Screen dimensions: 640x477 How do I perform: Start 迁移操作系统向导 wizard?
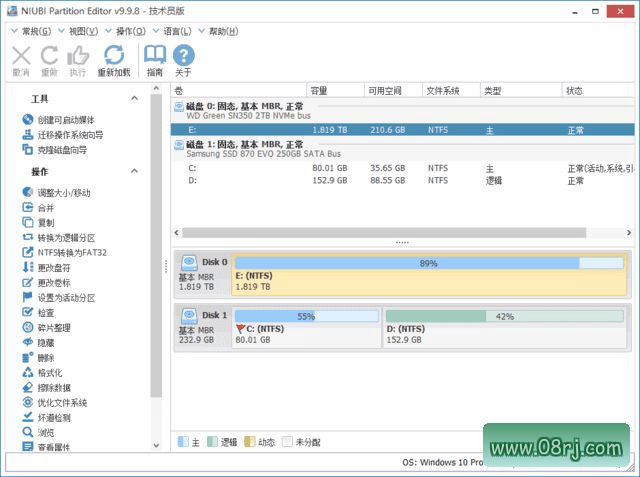click(62, 135)
